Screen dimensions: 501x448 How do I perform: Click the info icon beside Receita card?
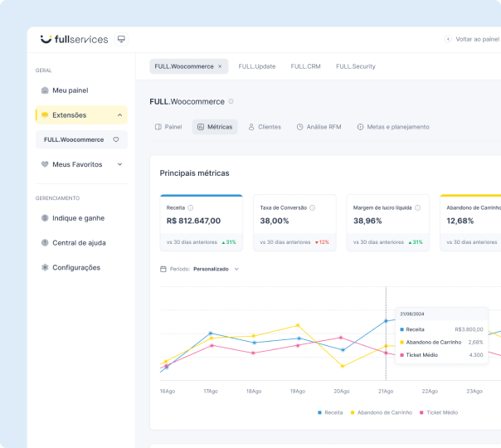(x=191, y=207)
